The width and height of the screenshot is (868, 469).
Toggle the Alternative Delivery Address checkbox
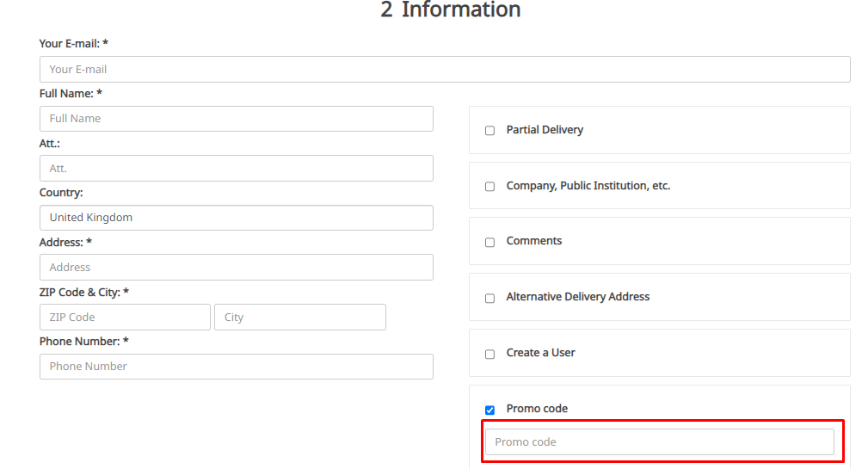point(490,299)
